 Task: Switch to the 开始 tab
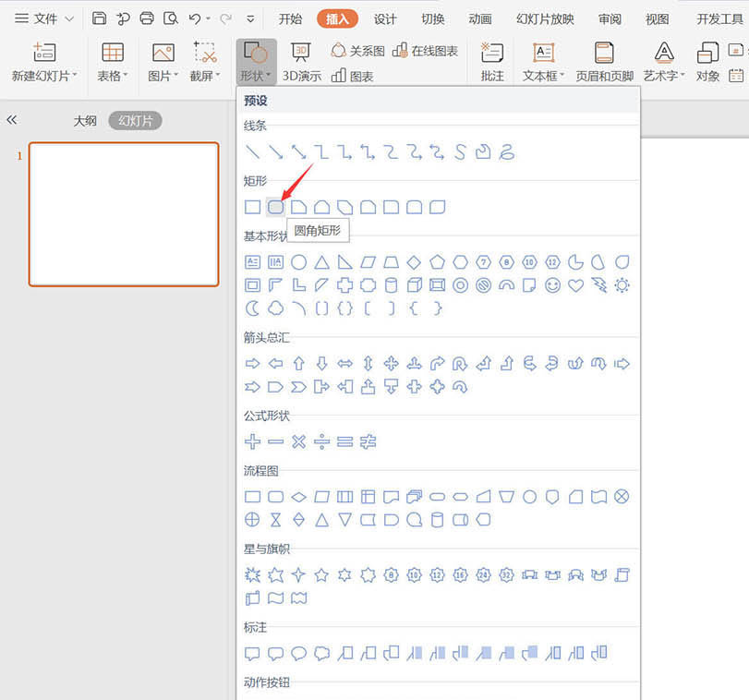coord(290,19)
